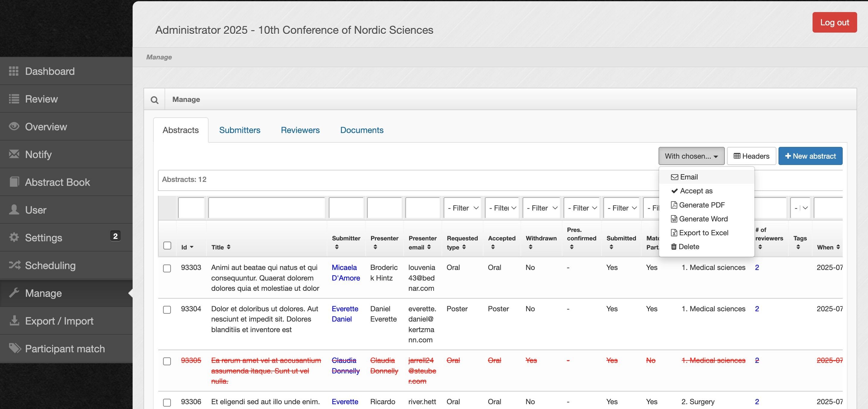Click the Abstract Book icon in sidebar
This screenshot has height=409, width=868.
coord(14,182)
